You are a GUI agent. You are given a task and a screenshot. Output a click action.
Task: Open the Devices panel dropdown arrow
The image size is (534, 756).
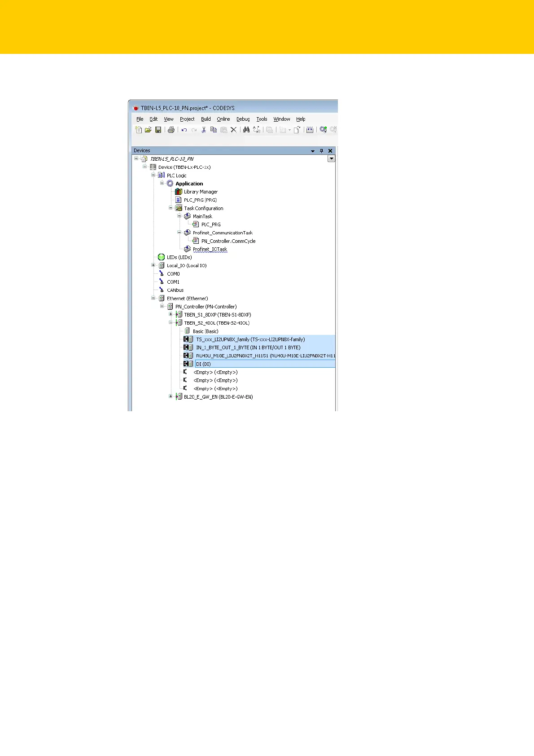[313, 151]
